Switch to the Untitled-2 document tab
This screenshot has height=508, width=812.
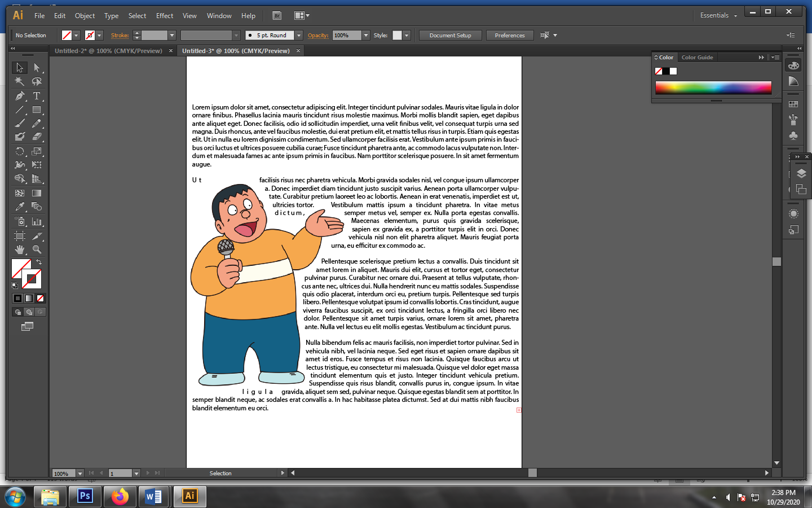[x=108, y=51]
